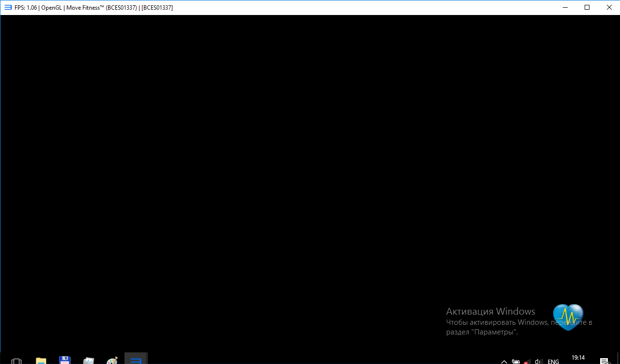
Task: Switch the ENG input language indicator
Action: 553,361
